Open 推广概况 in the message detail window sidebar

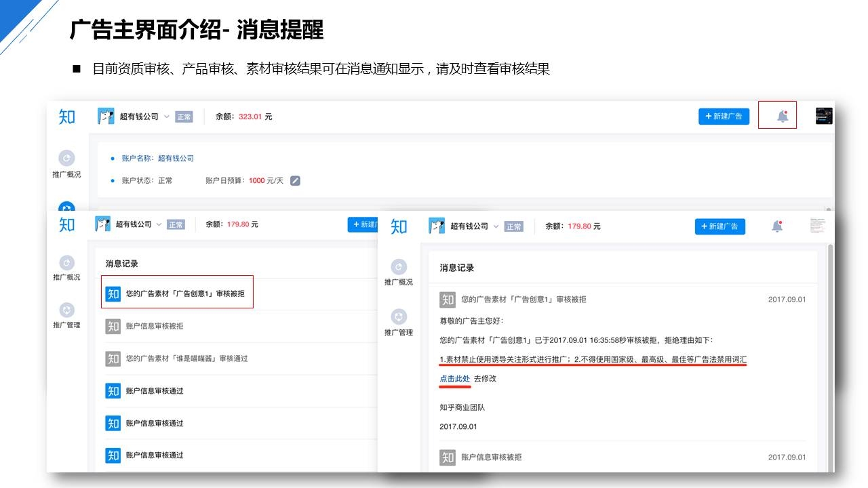[x=399, y=267]
